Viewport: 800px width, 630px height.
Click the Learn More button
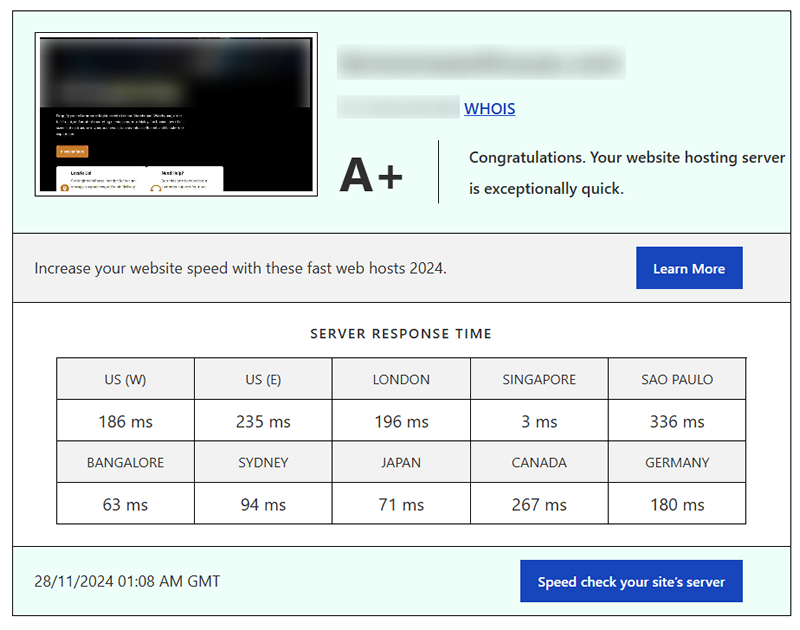(x=688, y=268)
